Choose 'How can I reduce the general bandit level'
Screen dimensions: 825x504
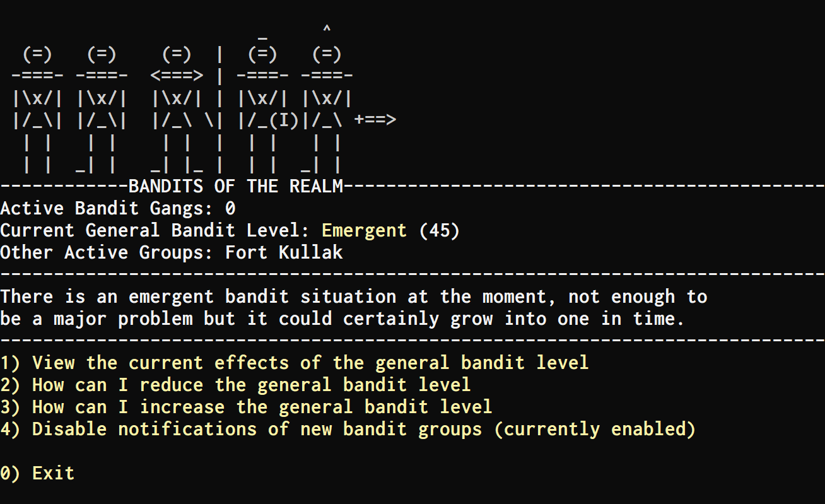coord(235,385)
